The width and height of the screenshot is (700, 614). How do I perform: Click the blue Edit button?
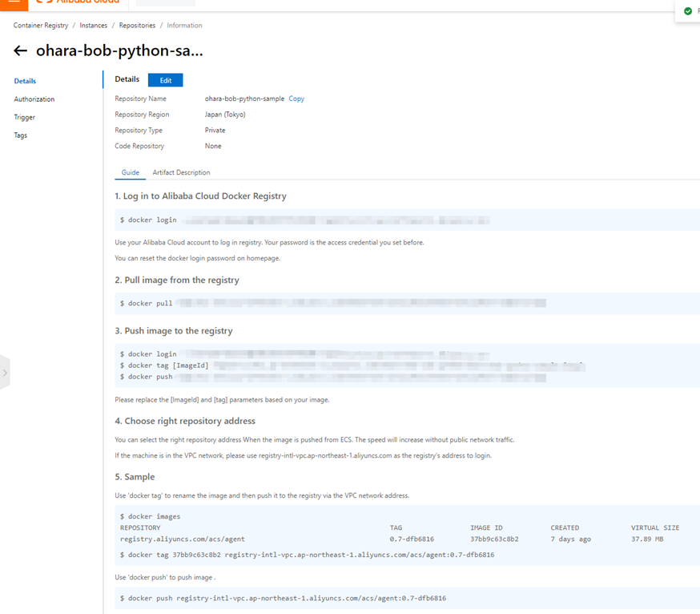(166, 80)
